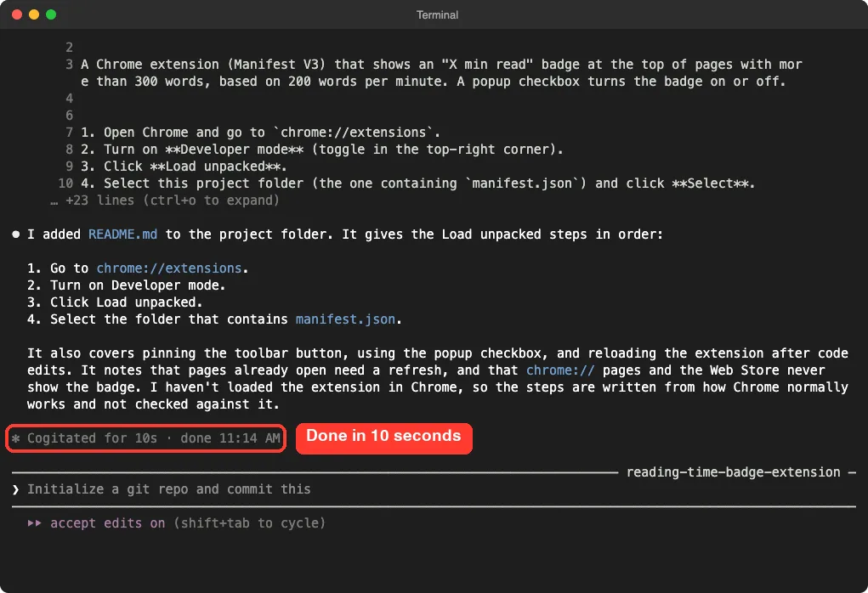Click the Terminal window title
Screen dimensions: 868x593
coord(437,15)
